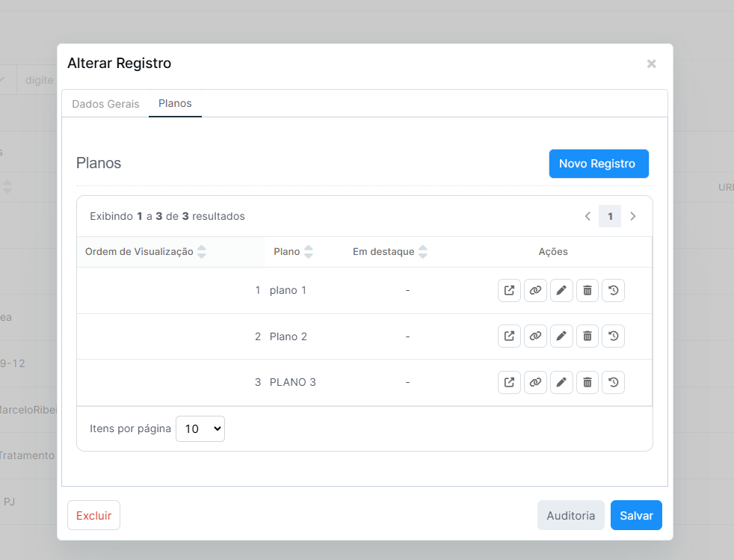Click link icon for Plano 2
This screenshot has height=560, width=734.
point(535,336)
